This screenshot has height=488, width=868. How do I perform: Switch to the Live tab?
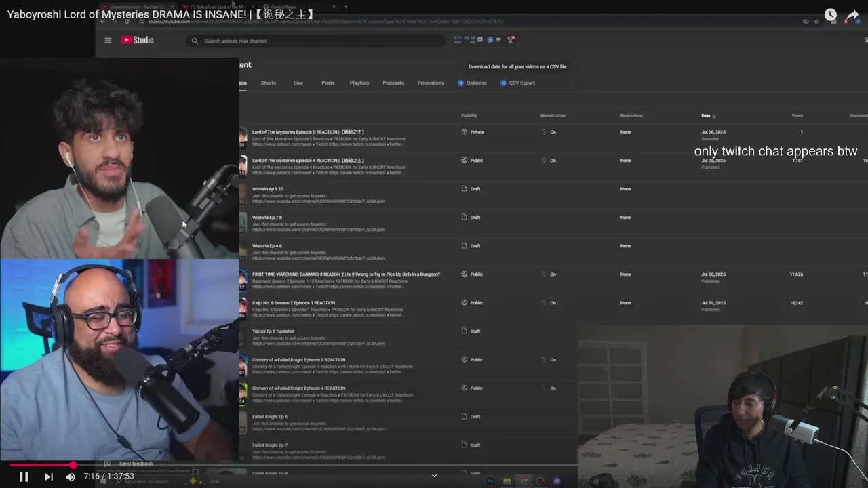click(298, 83)
